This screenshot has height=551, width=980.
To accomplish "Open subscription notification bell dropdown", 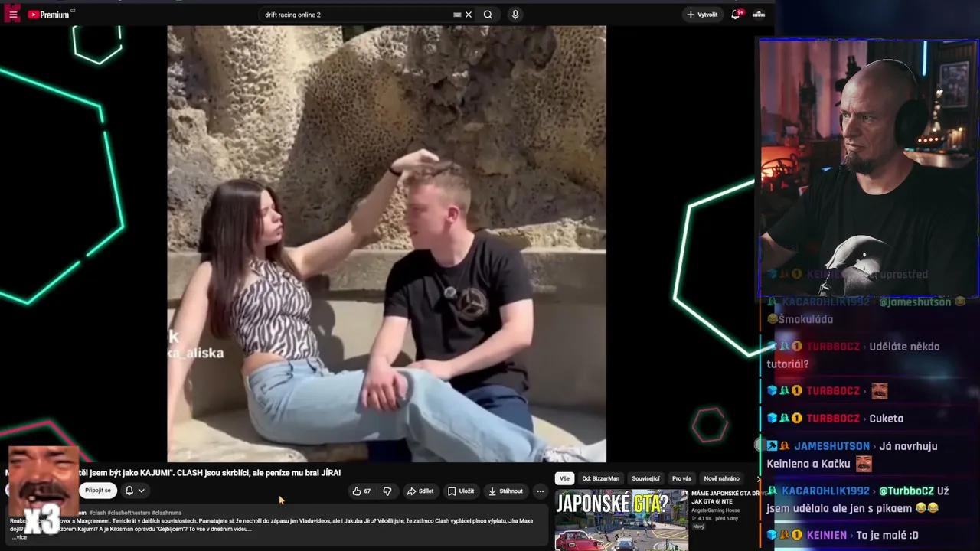I will point(135,491).
